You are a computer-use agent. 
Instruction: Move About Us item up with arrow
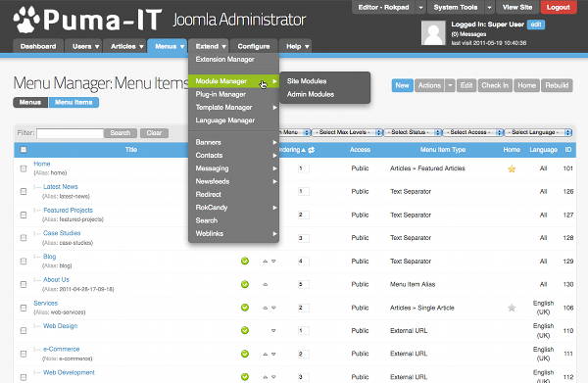tap(266, 284)
